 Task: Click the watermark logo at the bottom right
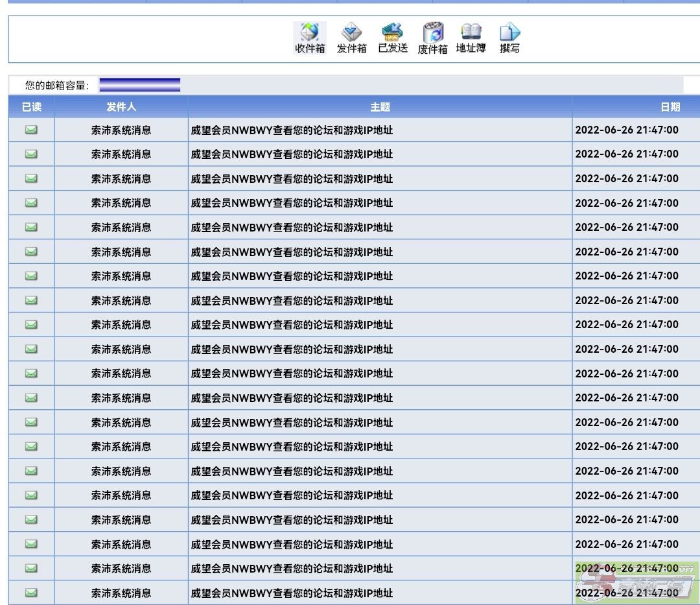pyautogui.click(x=637, y=581)
